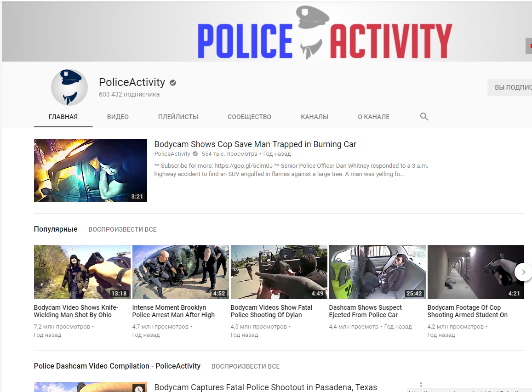
Task: Open the КАНАЛЫ tab
Action: click(x=315, y=117)
